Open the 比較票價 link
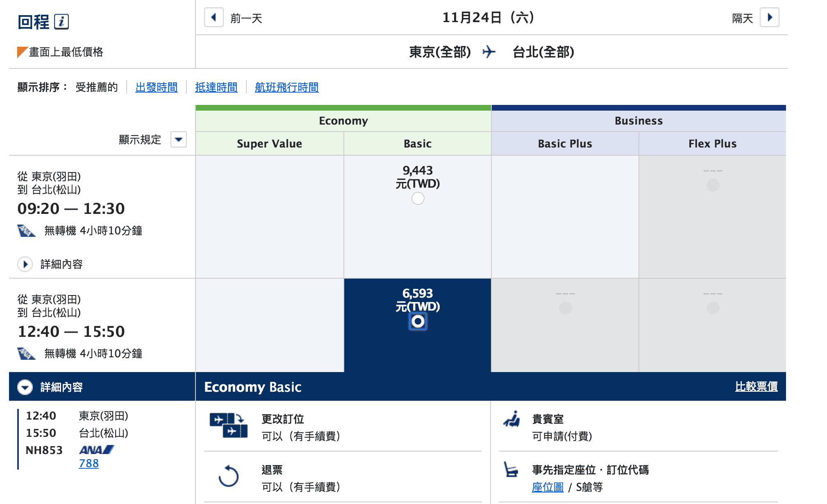 (x=756, y=386)
